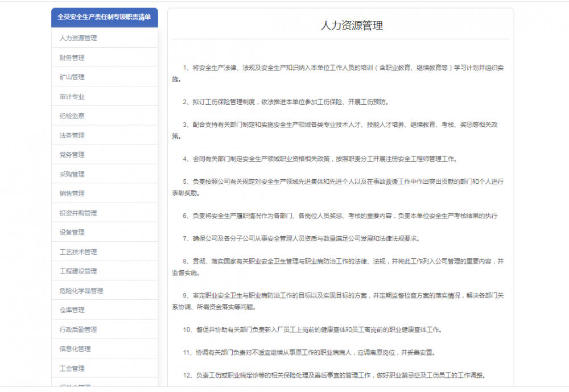
Task: Select 财务管理 in the sidebar
Action: click(x=105, y=57)
